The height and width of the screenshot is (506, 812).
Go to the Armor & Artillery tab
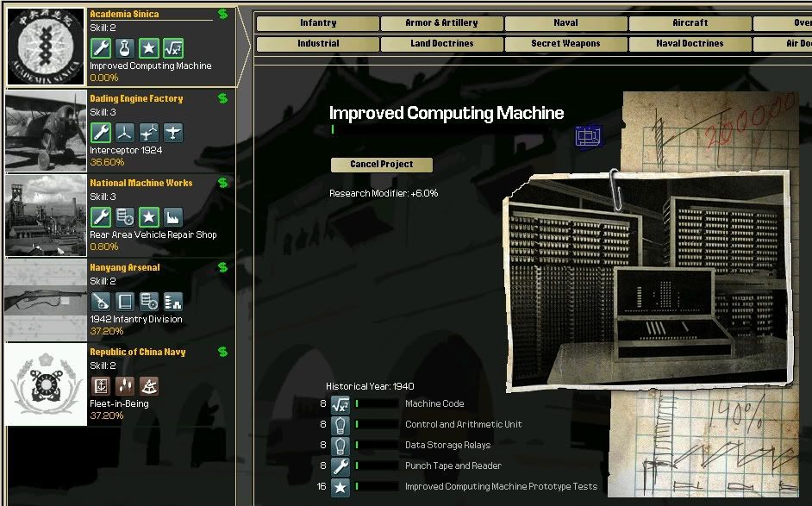pos(441,23)
